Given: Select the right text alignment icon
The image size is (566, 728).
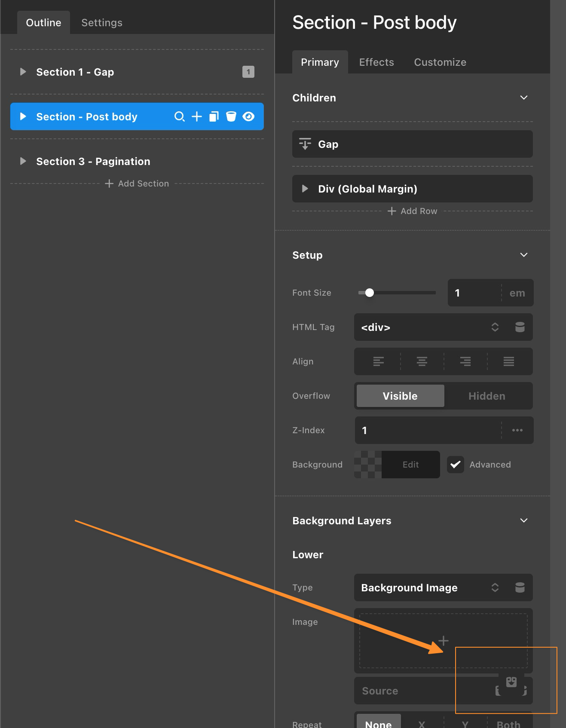Looking at the screenshot, I should pyautogui.click(x=465, y=361).
